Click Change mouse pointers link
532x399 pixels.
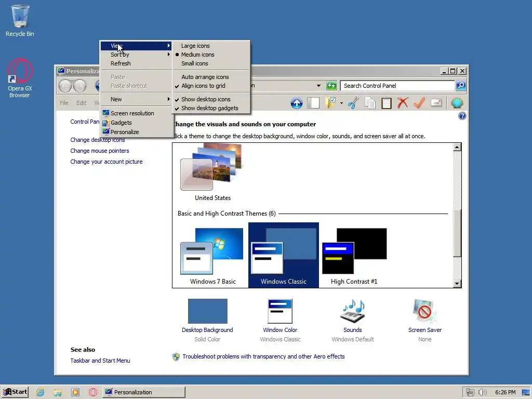99,151
